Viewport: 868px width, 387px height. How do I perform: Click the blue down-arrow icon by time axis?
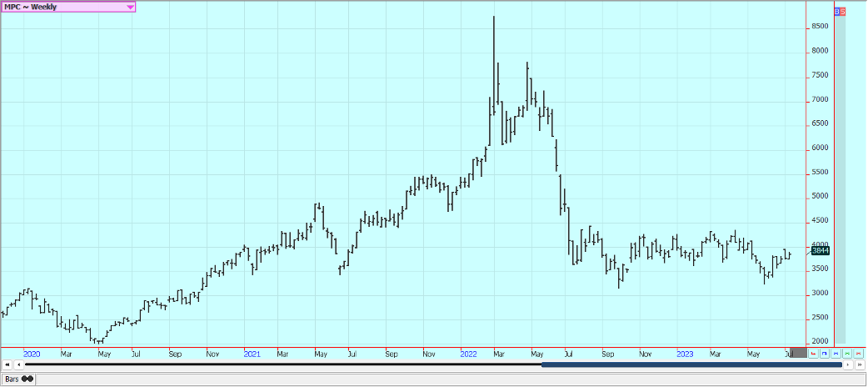[x=823, y=354]
